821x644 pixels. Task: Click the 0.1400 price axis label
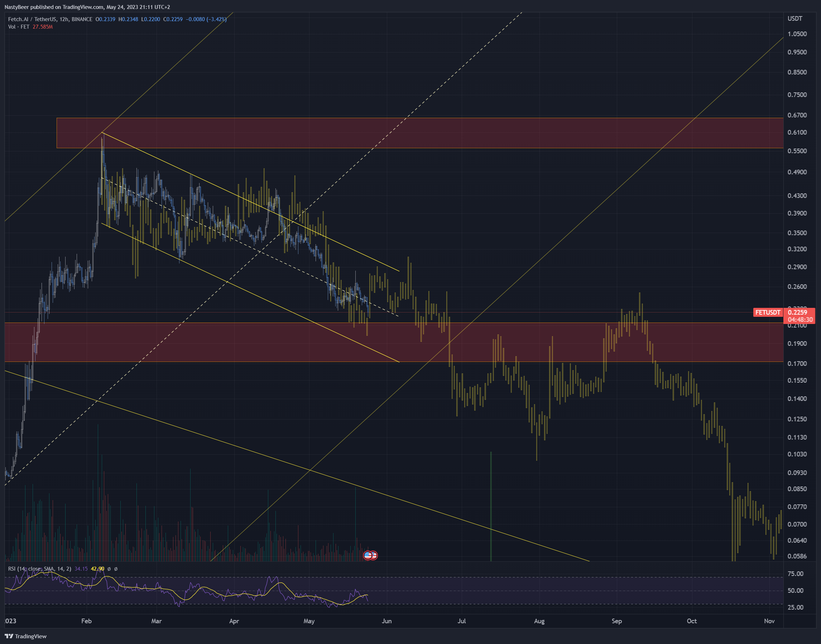click(x=797, y=398)
